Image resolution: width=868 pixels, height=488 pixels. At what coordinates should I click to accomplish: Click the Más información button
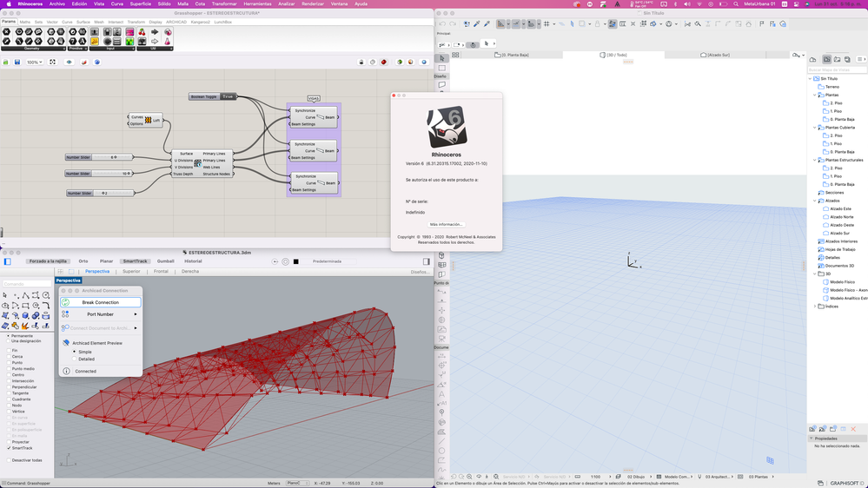(x=446, y=224)
